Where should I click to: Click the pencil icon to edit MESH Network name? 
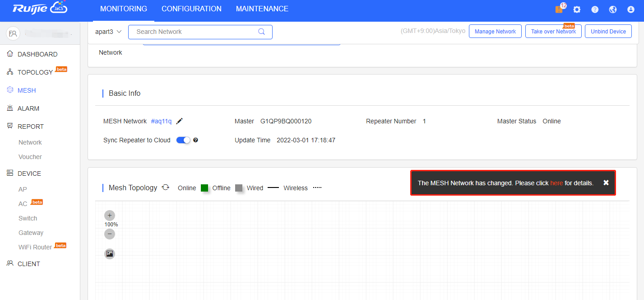click(180, 121)
